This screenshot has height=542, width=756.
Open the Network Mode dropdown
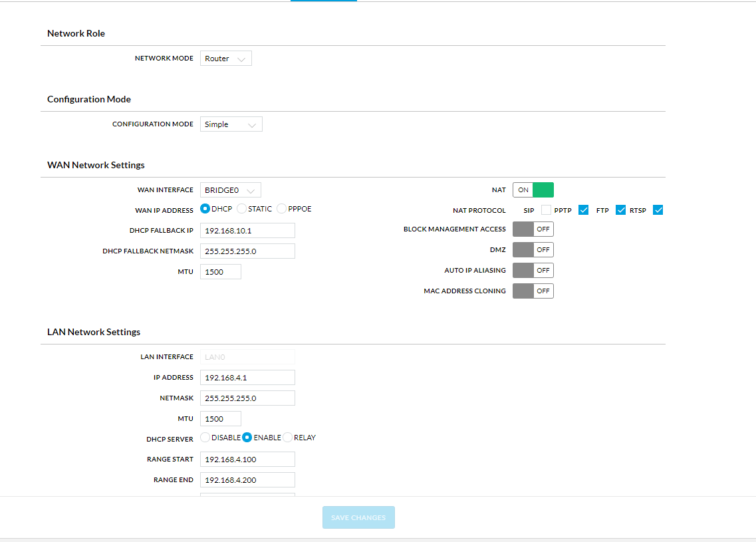coord(225,59)
